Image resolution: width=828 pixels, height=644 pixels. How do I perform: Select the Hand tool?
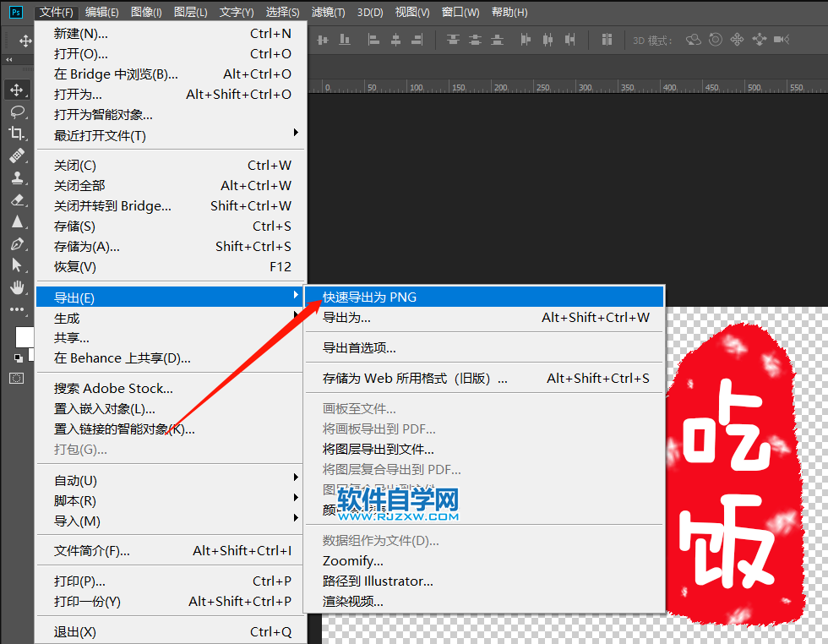click(x=17, y=287)
